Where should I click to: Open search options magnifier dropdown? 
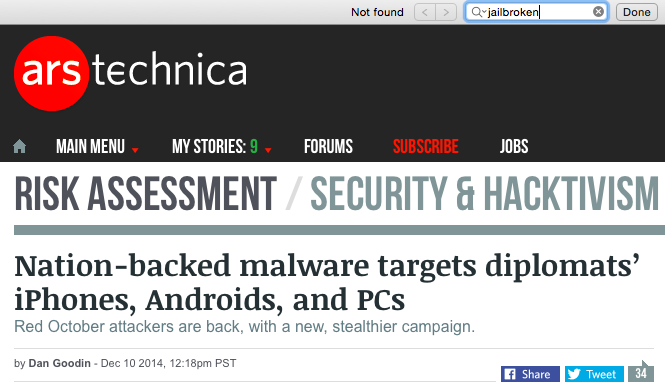pyautogui.click(x=478, y=12)
